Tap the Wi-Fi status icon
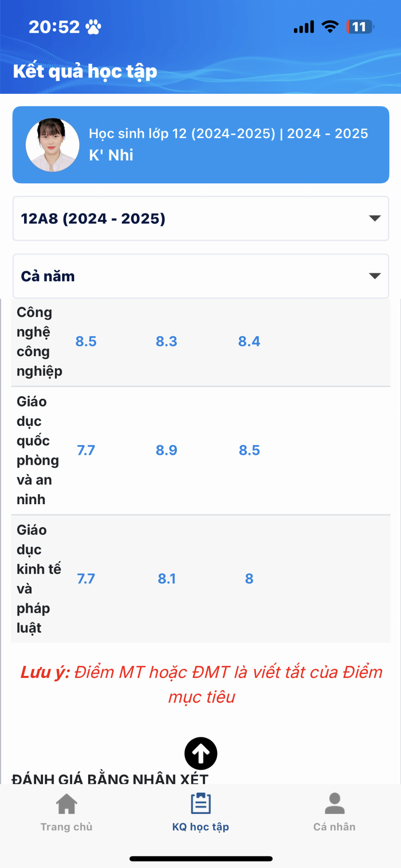The height and width of the screenshot is (868, 401). point(330,27)
